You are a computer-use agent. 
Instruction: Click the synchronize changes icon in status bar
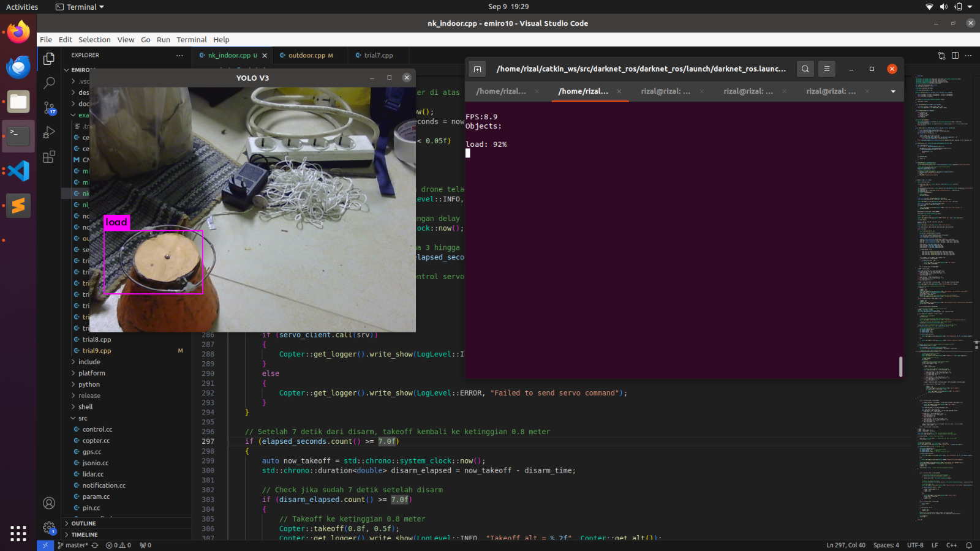point(95,545)
